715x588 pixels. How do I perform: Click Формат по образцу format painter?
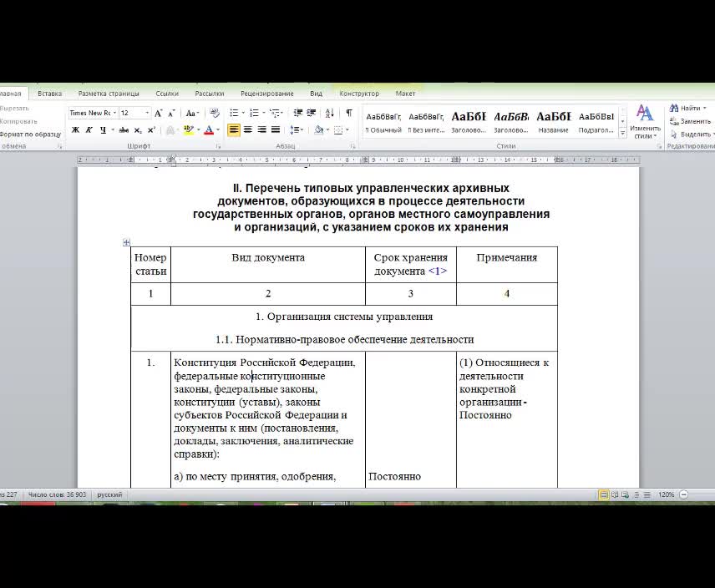30,134
